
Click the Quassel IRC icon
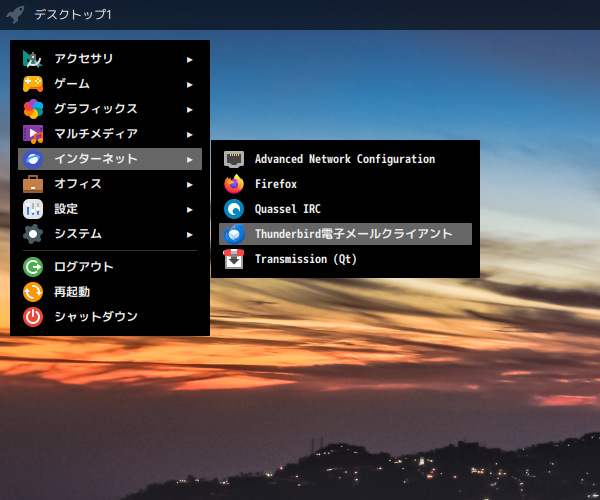coord(234,209)
